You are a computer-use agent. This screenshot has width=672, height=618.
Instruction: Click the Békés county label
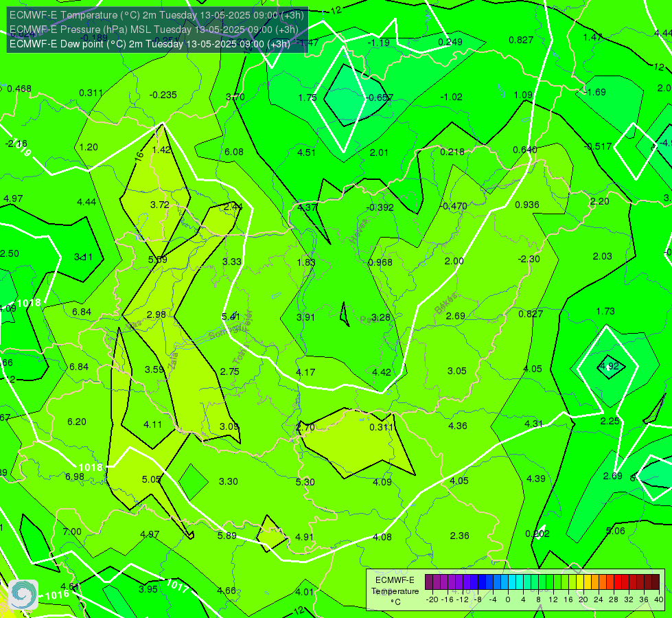(445, 304)
